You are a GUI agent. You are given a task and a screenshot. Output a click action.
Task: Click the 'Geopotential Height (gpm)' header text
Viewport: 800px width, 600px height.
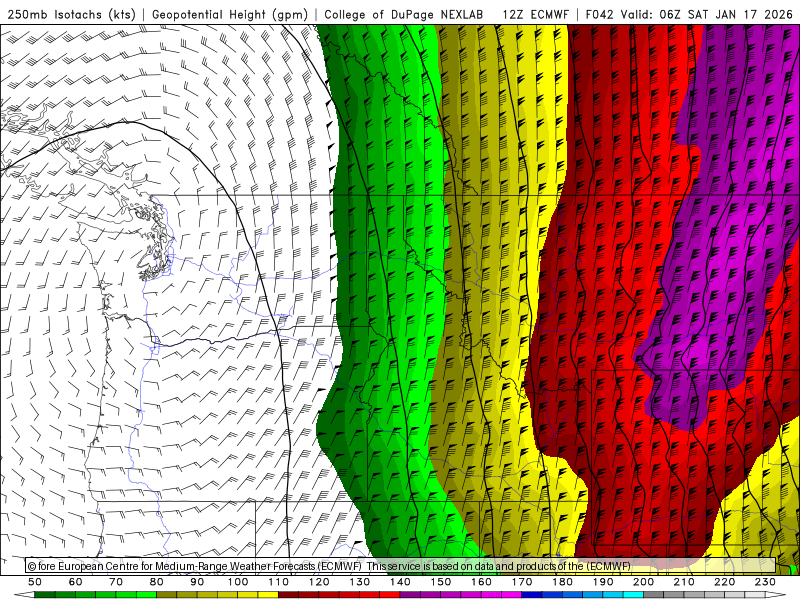click(x=230, y=14)
